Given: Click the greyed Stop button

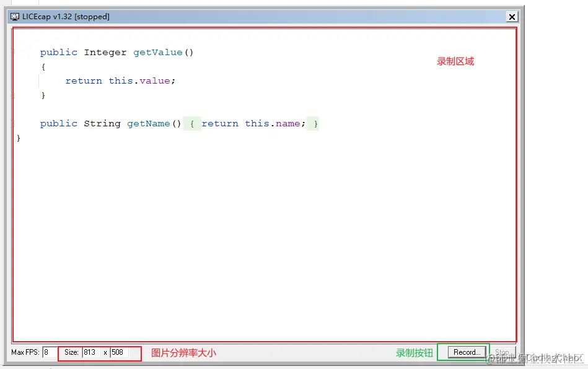Looking at the screenshot, I should pos(503,352).
